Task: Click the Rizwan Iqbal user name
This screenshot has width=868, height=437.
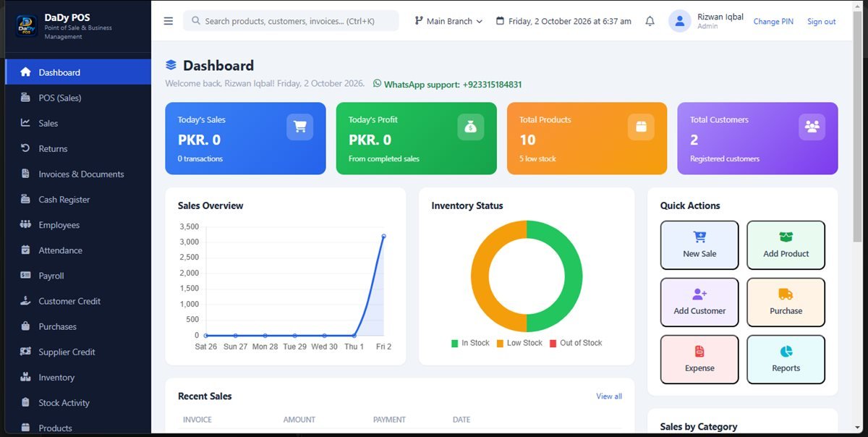Action: point(720,17)
